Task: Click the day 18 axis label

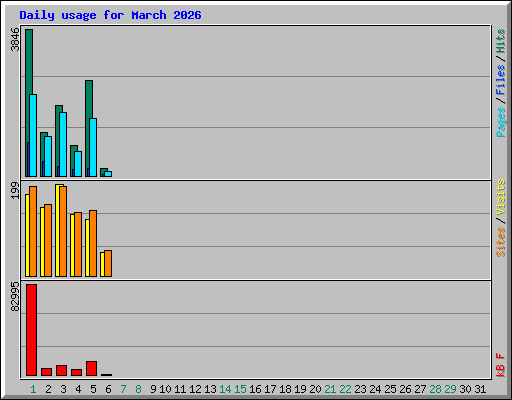Action: (x=285, y=389)
